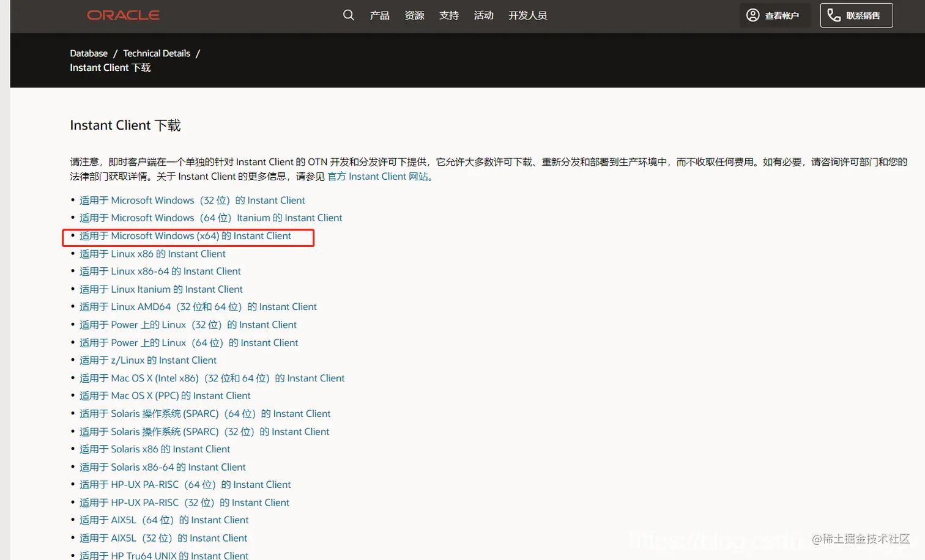Viewport: 925px width, 560px height.
Task: Open Power 上的 Linux (32 位) link
Action: pos(188,325)
